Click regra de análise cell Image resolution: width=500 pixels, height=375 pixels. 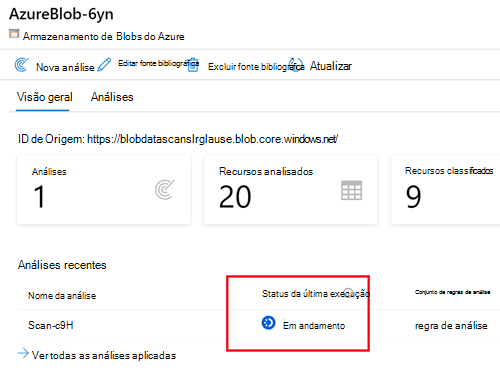451,325
